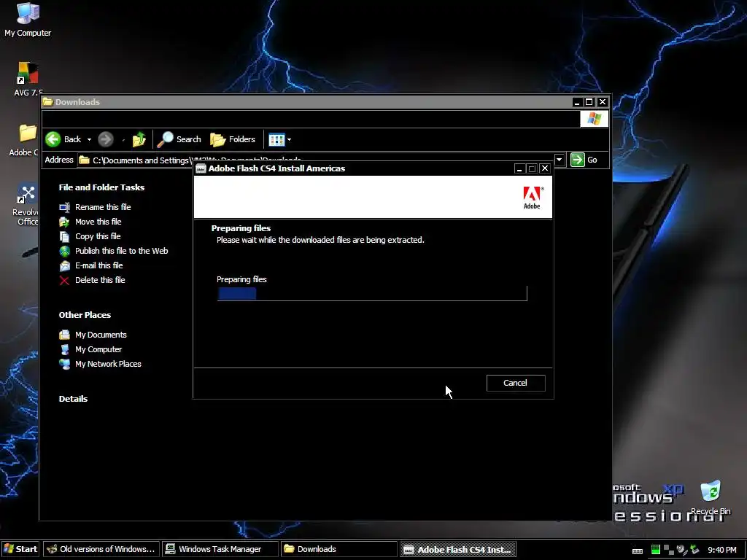The image size is (747, 560).
Task: Click the E-mail envelope icon
Action: tap(64, 265)
